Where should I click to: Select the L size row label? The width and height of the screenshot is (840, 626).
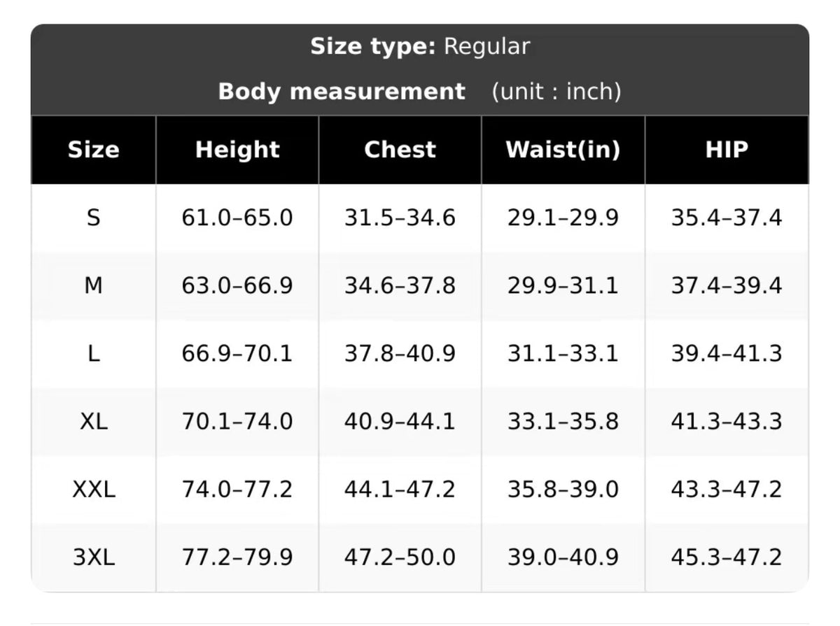93,354
